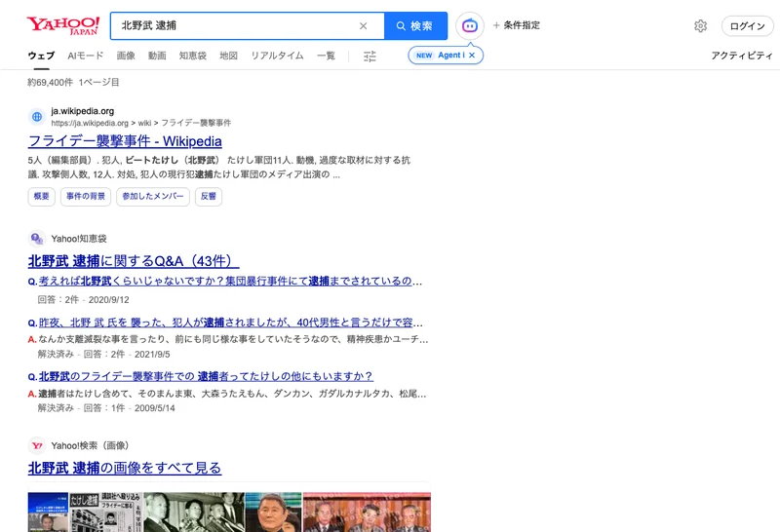Open the settings gear icon

tap(700, 26)
